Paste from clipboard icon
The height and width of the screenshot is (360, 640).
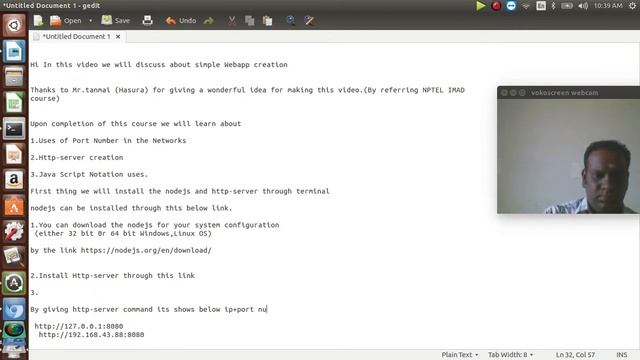pyautogui.click(x=267, y=20)
